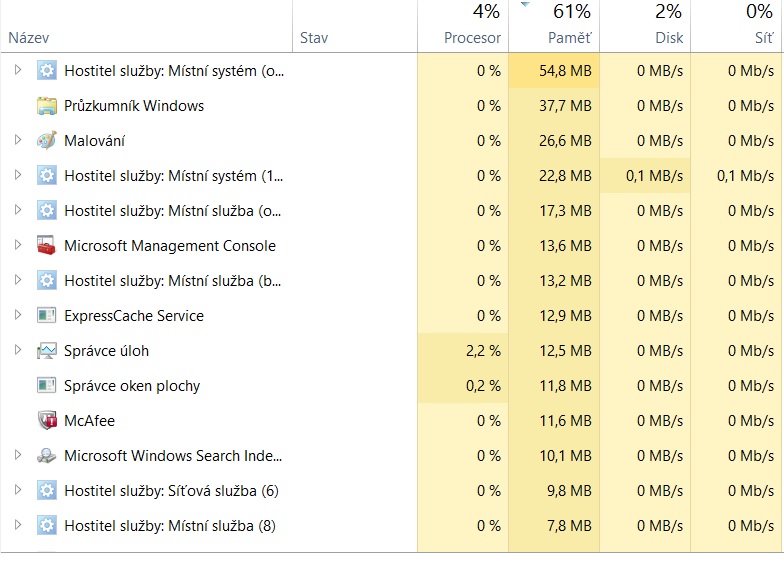Expand the Správce úloh process row

17,351
